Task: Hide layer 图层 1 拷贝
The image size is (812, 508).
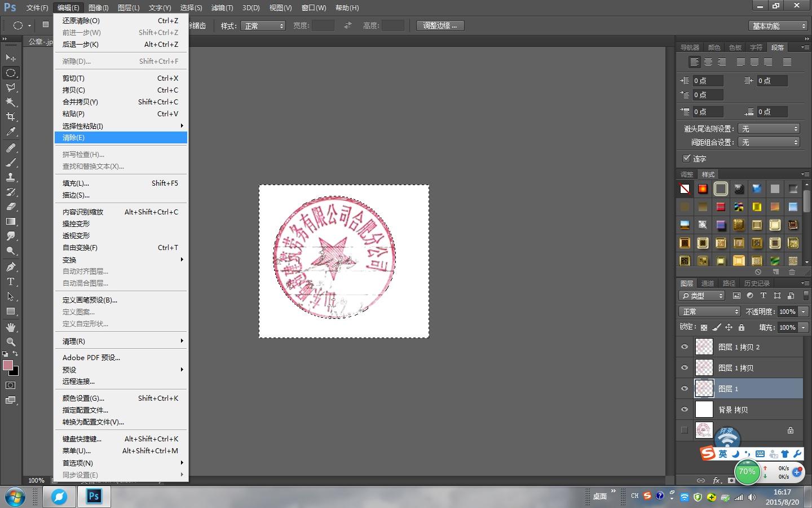Action: (685, 368)
